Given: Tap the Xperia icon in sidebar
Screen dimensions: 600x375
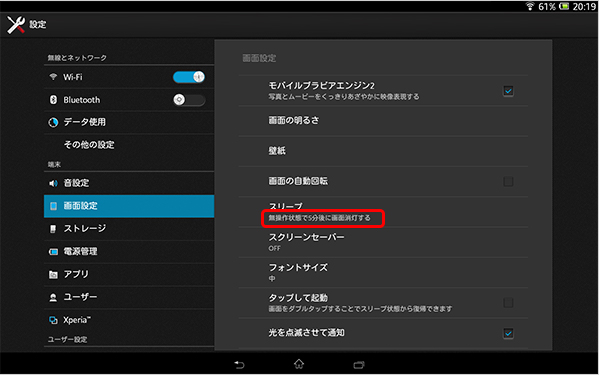Looking at the screenshot, I should tap(53, 320).
